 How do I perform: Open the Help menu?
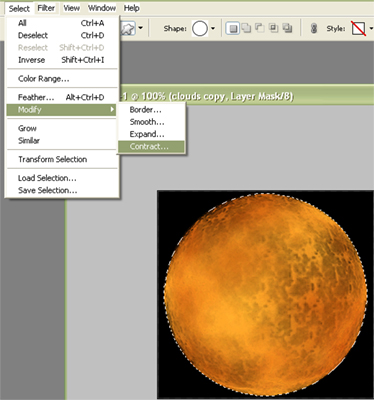(131, 8)
